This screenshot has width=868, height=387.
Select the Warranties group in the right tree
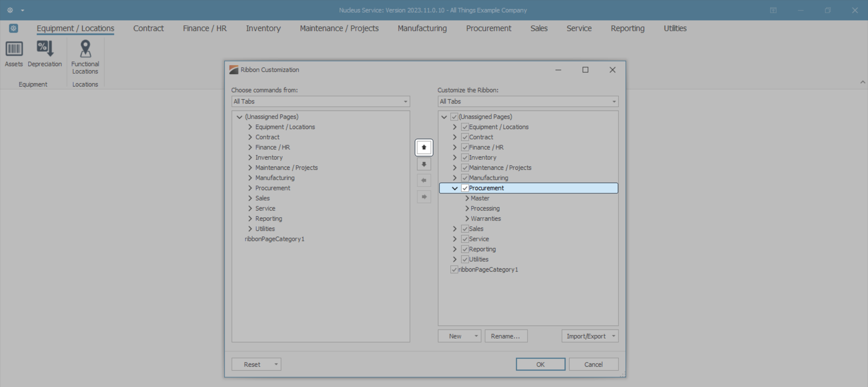click(486, 219)
